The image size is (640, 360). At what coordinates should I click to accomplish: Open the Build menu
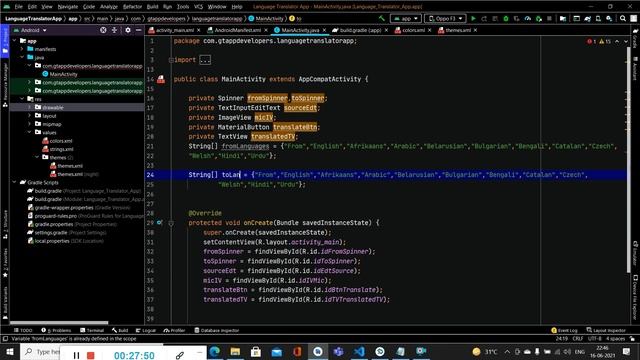(152, 7)
